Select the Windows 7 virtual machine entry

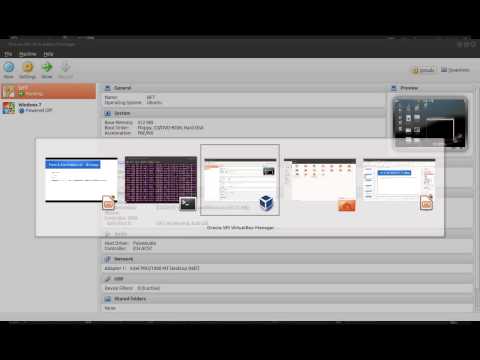48,108
